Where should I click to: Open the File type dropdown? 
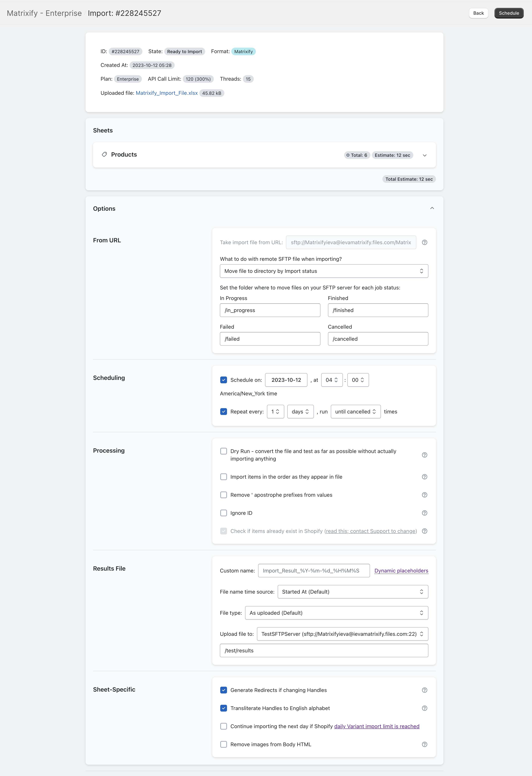pyautogui.click(x=336, y=613)
